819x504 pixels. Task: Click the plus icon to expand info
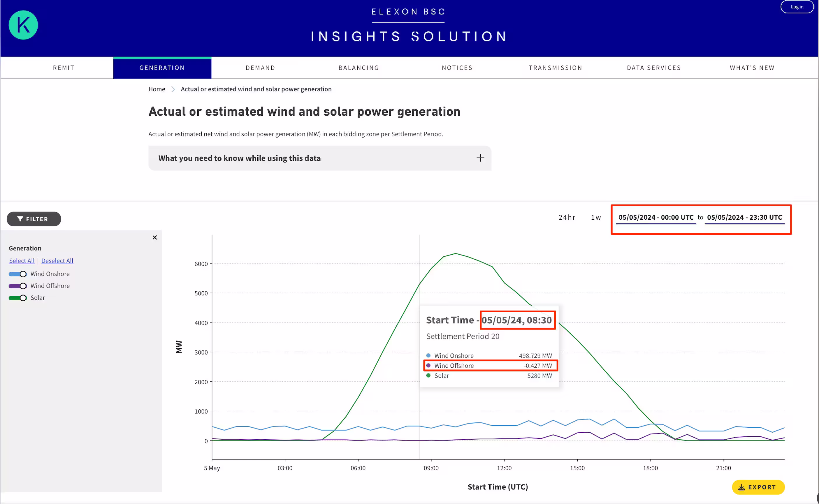click(x=480, y=158)
